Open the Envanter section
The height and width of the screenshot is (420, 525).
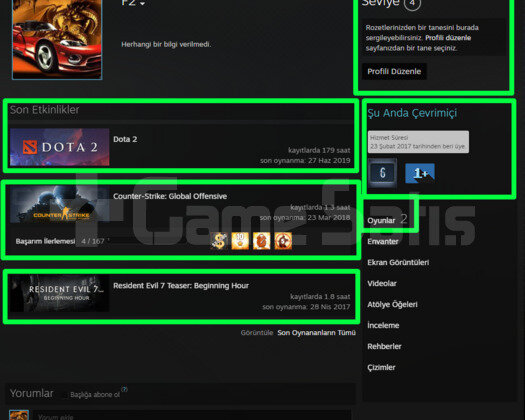383,241
